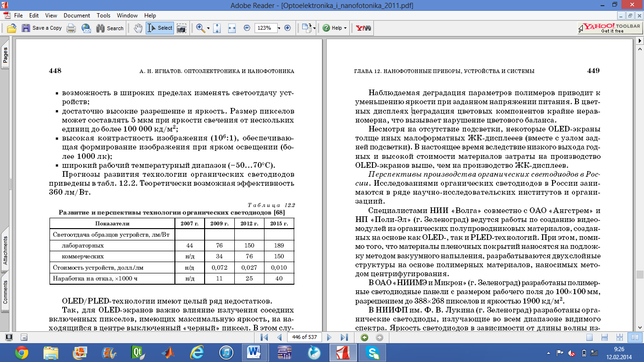644x362 pixels.
Task: Click the grayed Next View button
Action: 380,337
